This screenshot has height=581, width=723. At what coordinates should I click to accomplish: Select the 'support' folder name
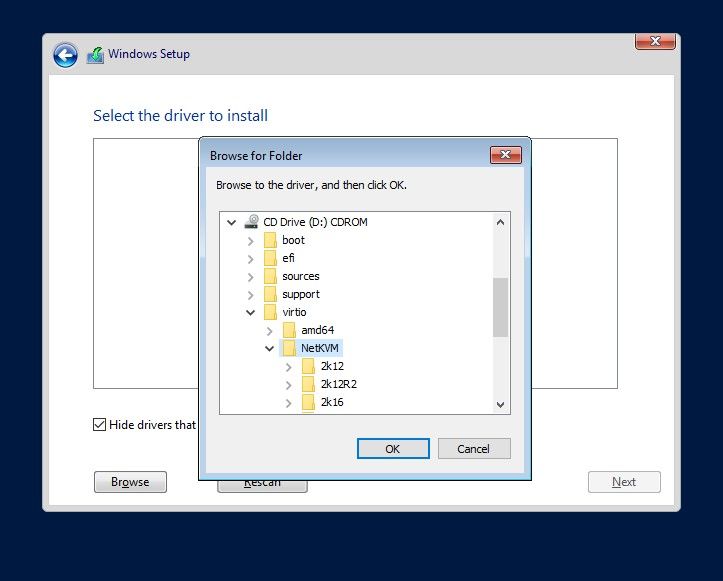click(x=301, y=294)
